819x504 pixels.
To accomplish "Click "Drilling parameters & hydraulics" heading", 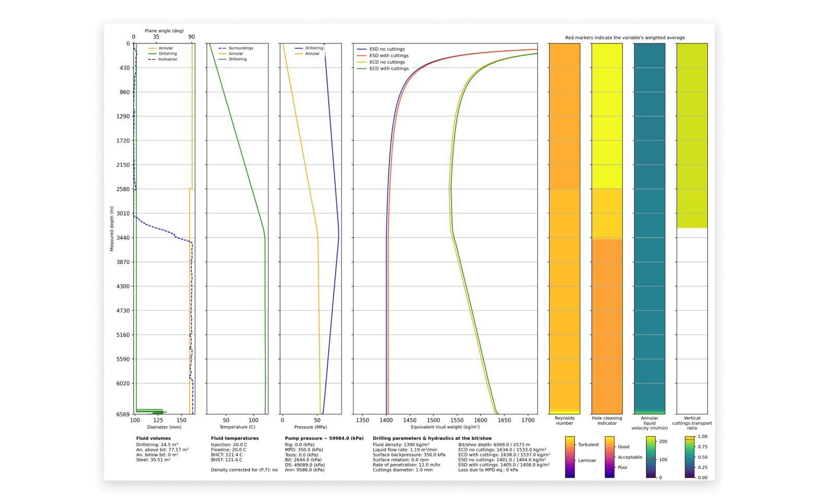I will (432, 438).
